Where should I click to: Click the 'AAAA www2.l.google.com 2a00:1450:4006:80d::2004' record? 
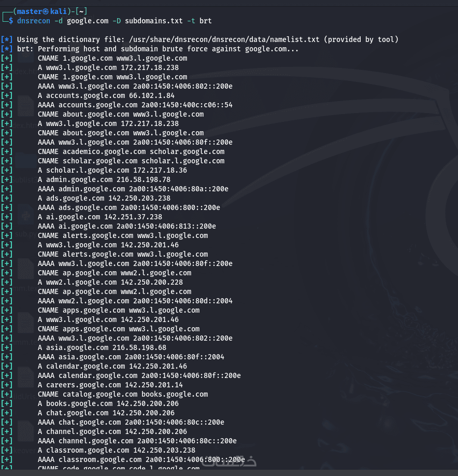click(135, 301)
